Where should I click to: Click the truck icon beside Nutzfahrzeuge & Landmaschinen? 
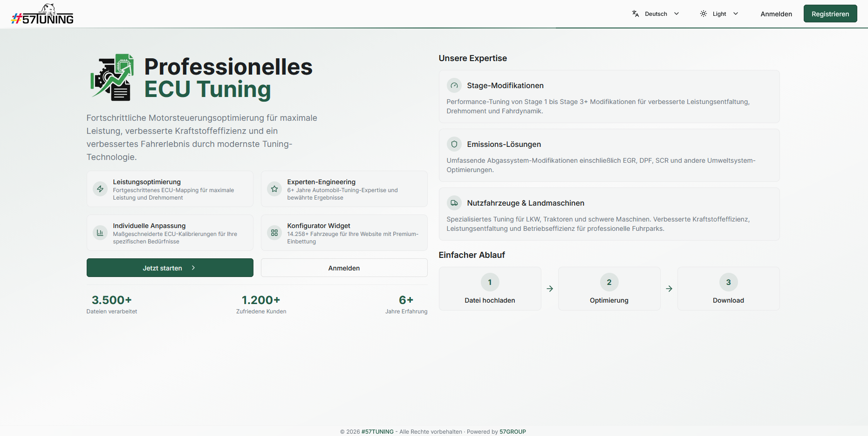454,203
